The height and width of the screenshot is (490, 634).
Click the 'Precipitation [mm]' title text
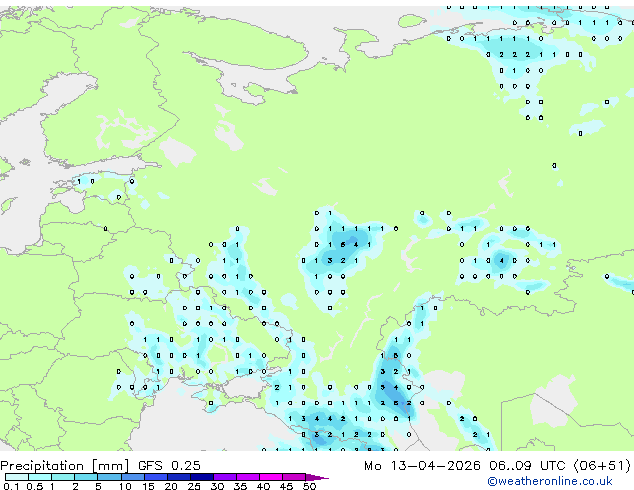65,466
